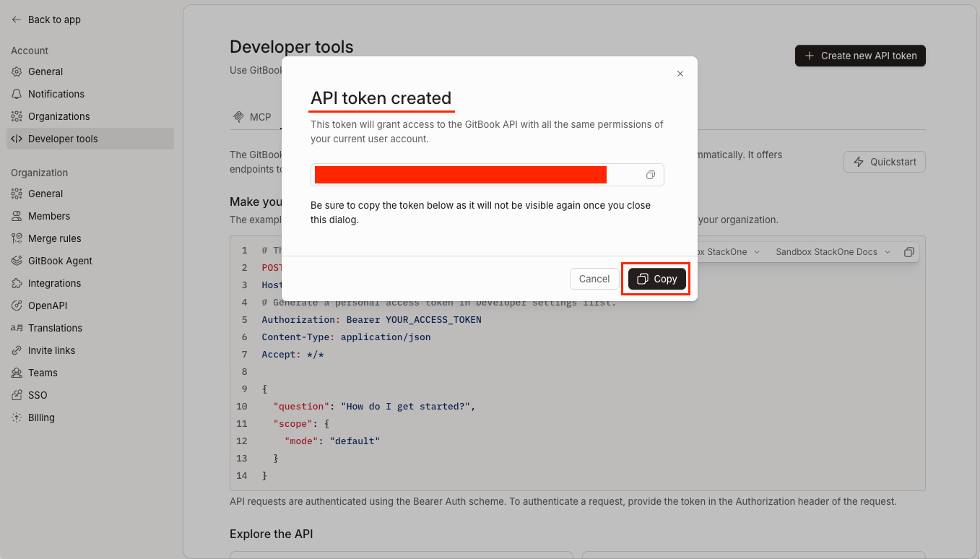Image resolution: width=980 pixels, height=559 pixels.
Task: Click the Translations icon
Action: pos(17,328)
